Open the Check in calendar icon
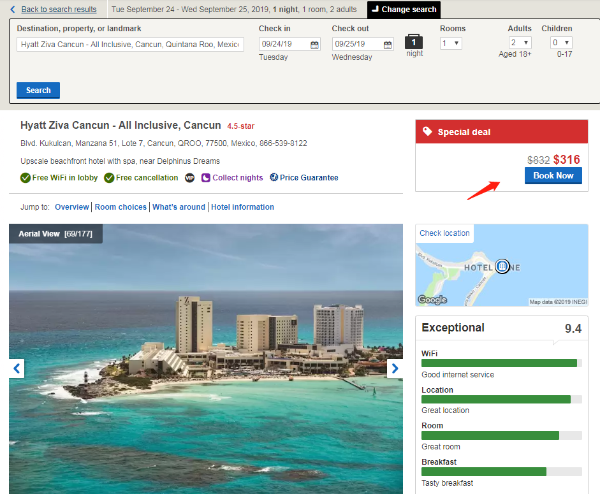This screenshot has height=494, width=600. pos(315,45)
